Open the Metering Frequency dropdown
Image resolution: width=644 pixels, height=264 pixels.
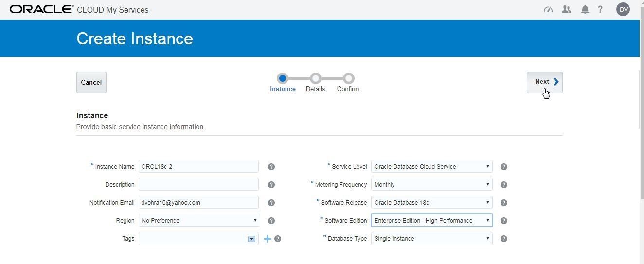432,185
